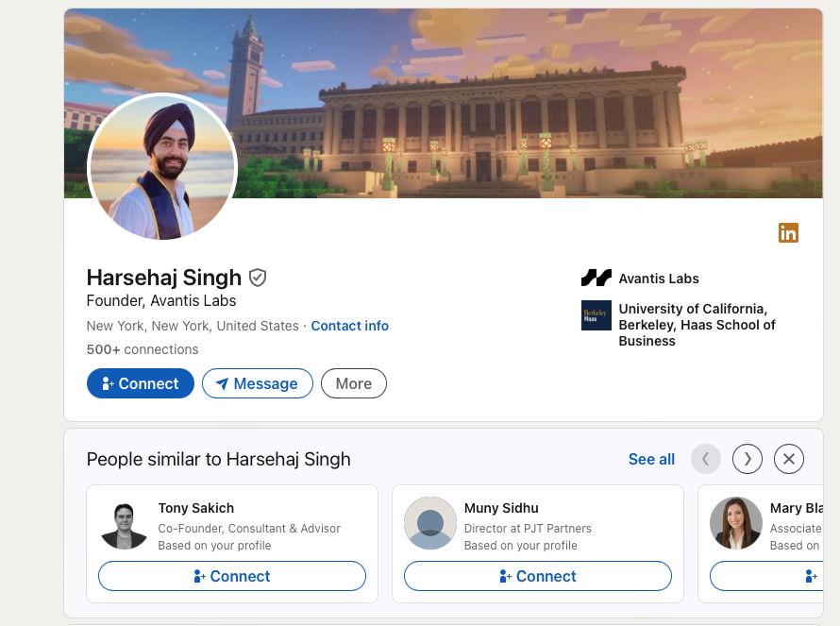This screenshot has width=840, height=626.
Task: Open Muny Sidhu's avatar
Action: [x=430, y=523]
